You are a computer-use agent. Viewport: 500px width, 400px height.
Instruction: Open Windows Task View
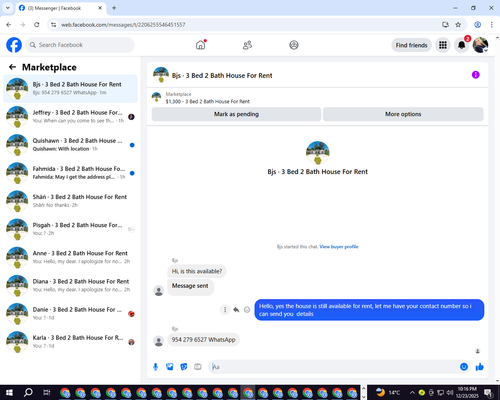pyautogui.click(x=47, y=392)
